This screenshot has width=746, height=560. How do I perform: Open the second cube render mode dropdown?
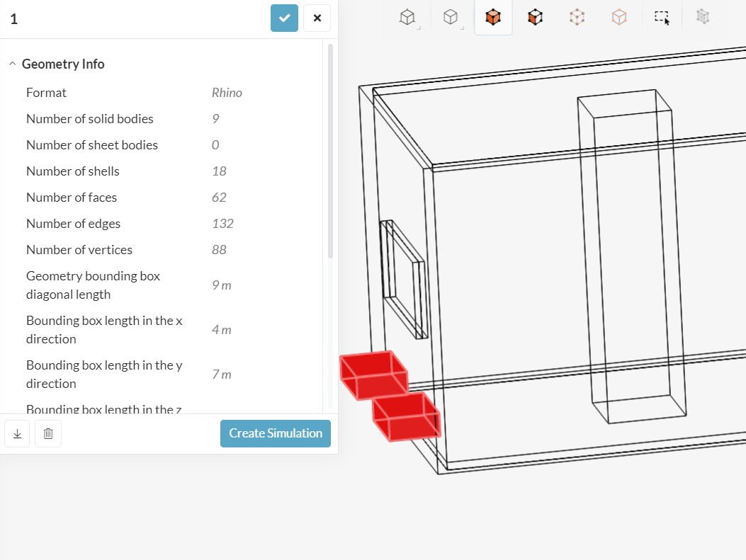point(452,18)
